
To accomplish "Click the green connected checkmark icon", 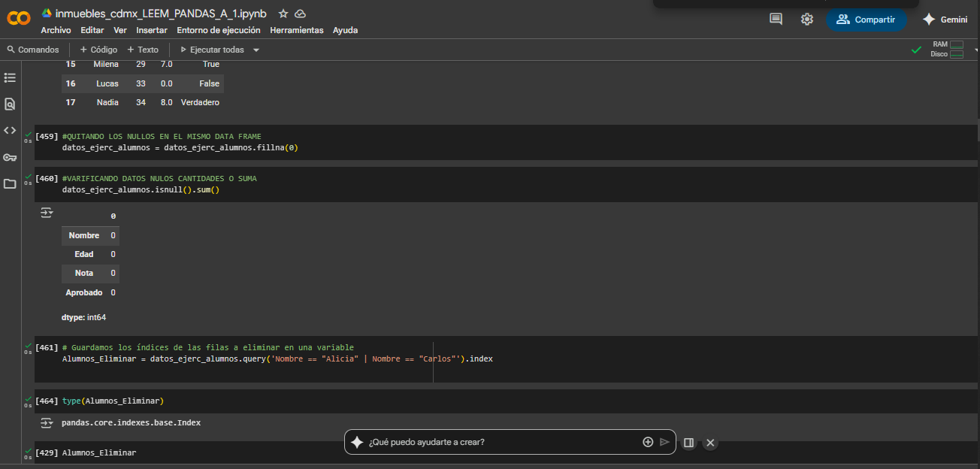I will [916, 50].
